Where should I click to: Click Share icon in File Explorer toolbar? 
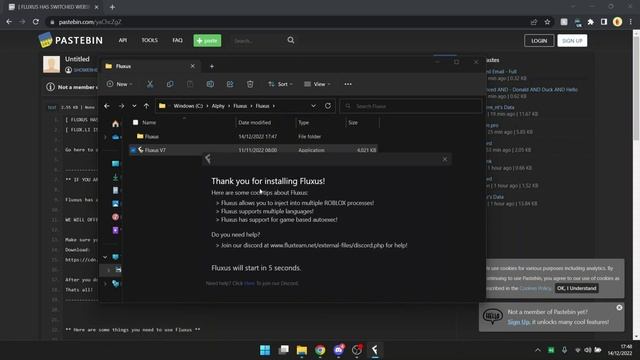point(230,84)
